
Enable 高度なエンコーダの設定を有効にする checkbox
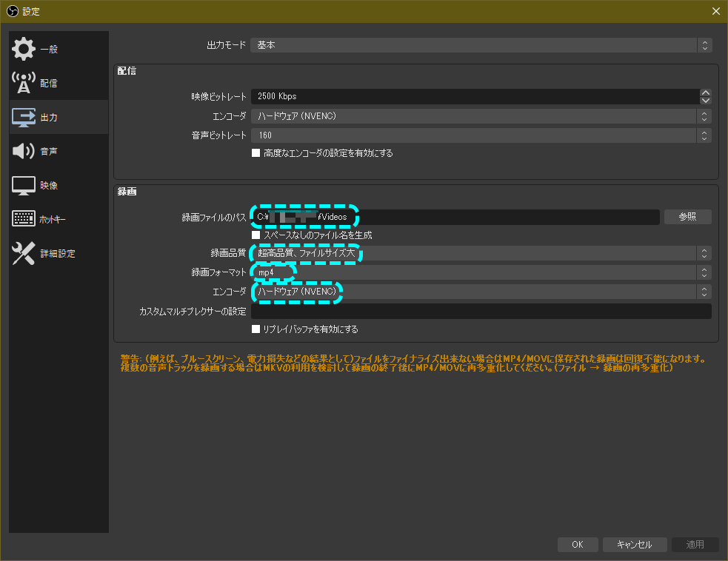[x=256, y=152]
